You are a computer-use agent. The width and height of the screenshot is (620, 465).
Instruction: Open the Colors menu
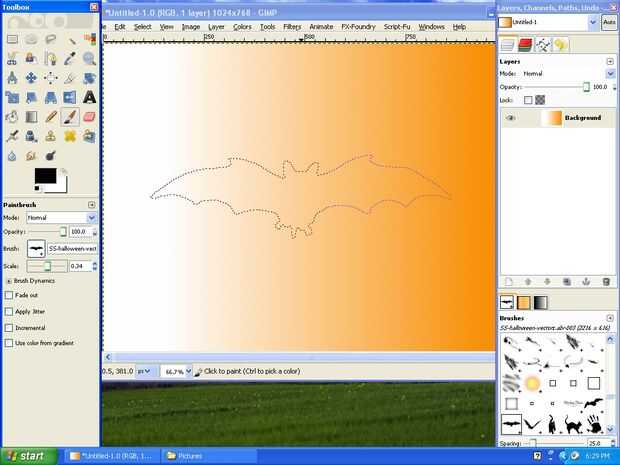[x=242, y=27]
